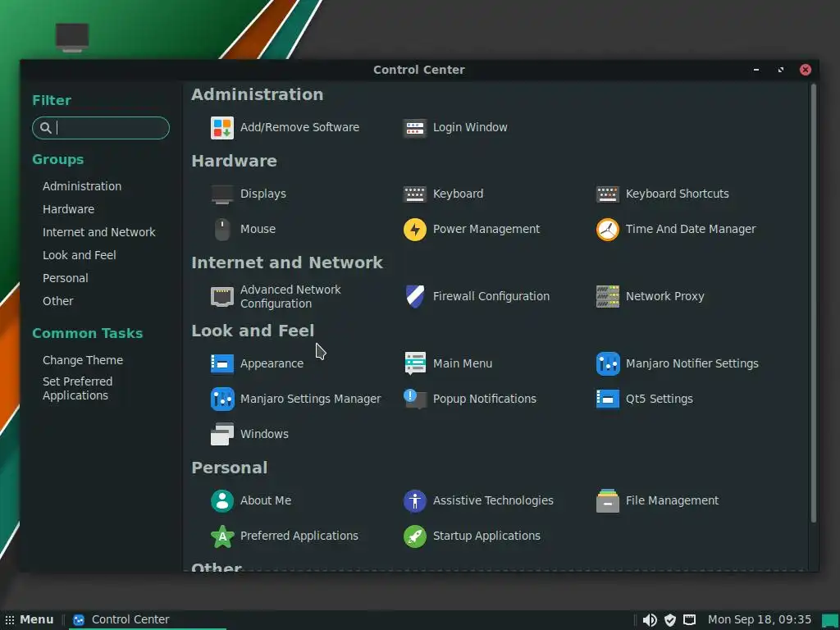The width and height of the screenshot is (840, 630).
Task: Click the Preferred Applications label in Personal
Action: [x=299, y=536]
